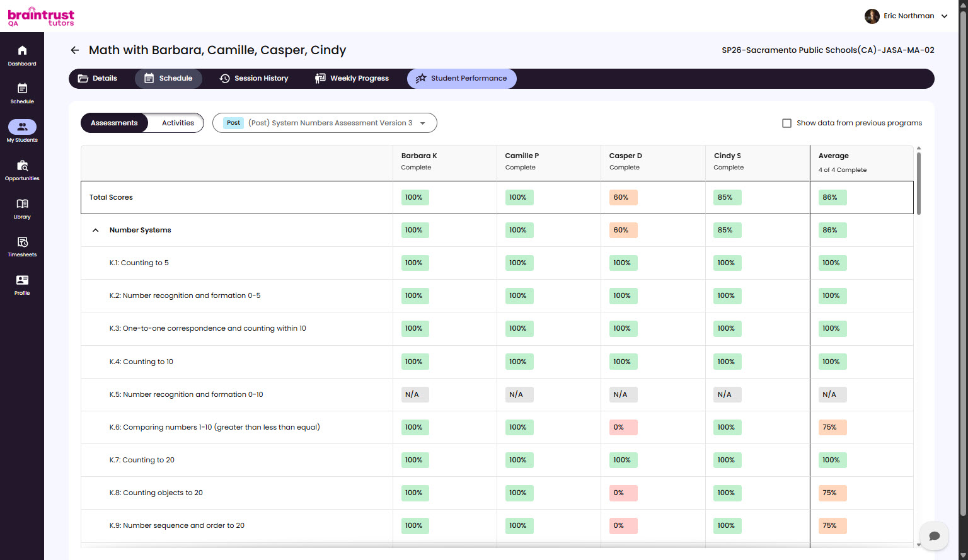Click Casper D's 60% Number Systems badge
Image resolution: width=968 pixels, height=560 pixels.
click(623, 230)
